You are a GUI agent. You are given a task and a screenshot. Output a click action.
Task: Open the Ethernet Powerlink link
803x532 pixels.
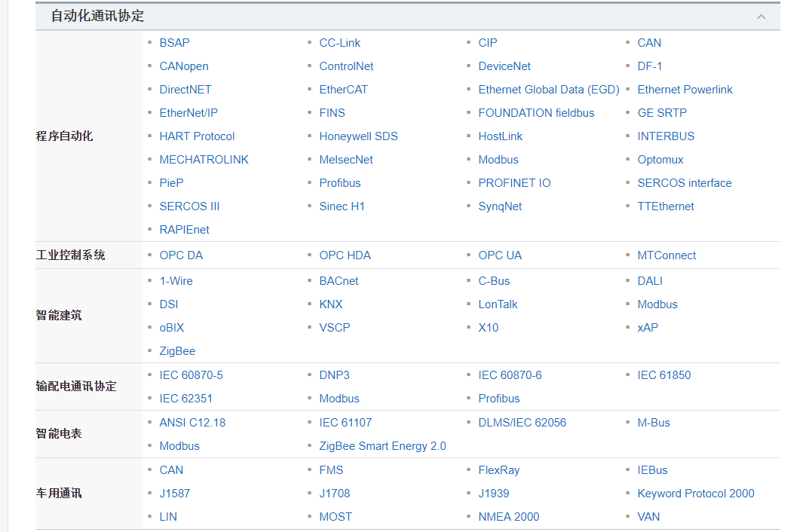[x=685, y=90]
